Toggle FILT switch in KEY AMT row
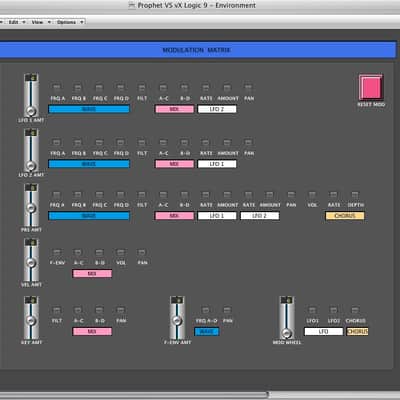Image resolution: width=400 pixels, height=400 pixels. (x=57, y=310)
